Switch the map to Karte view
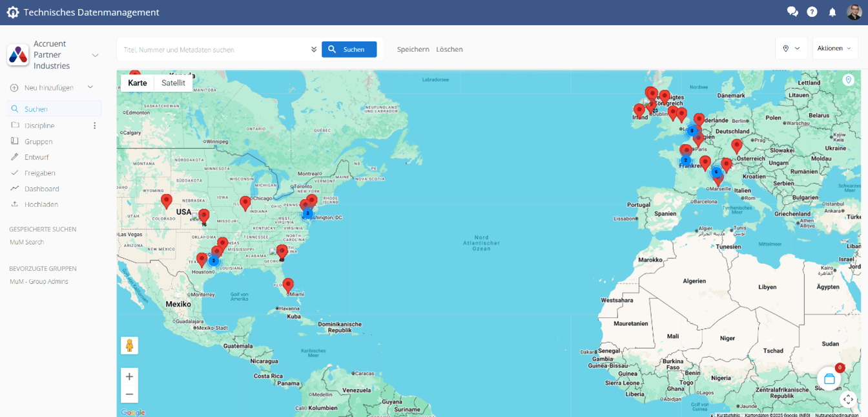868x417 pixels. 138,83
